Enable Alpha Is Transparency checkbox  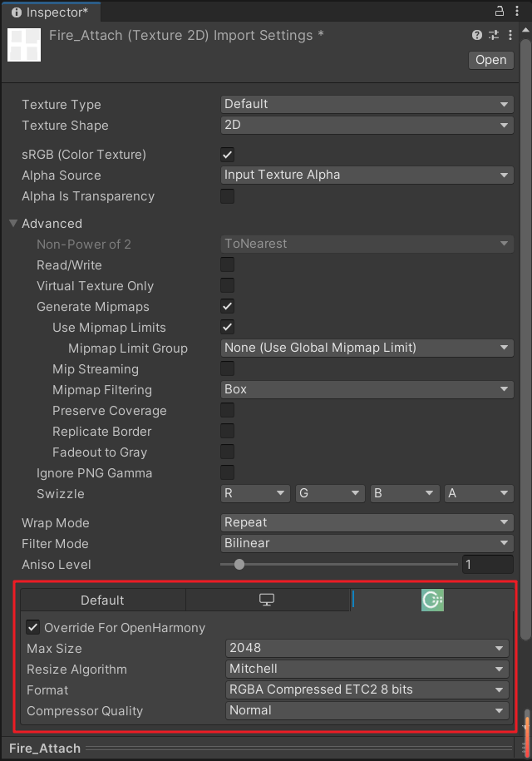click(227, 196)
